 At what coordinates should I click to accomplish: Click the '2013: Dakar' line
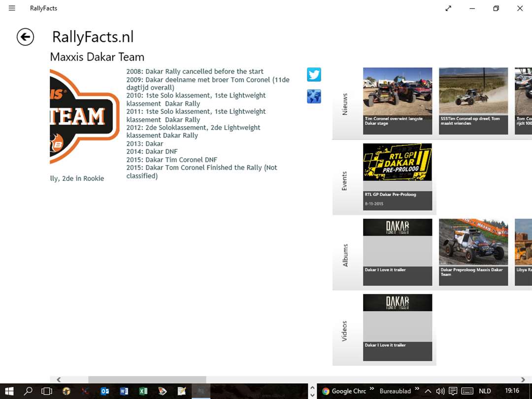tap(144, 143)
